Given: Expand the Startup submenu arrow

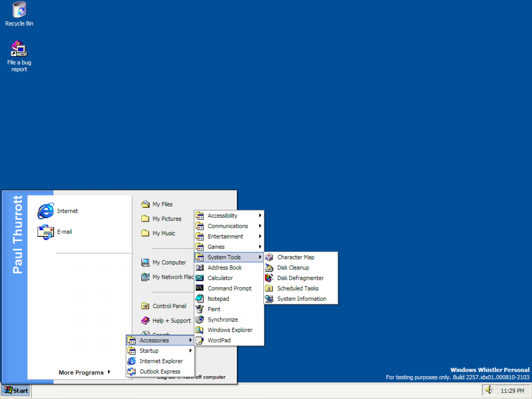Looking at the screenshot, I should point(190,350).
